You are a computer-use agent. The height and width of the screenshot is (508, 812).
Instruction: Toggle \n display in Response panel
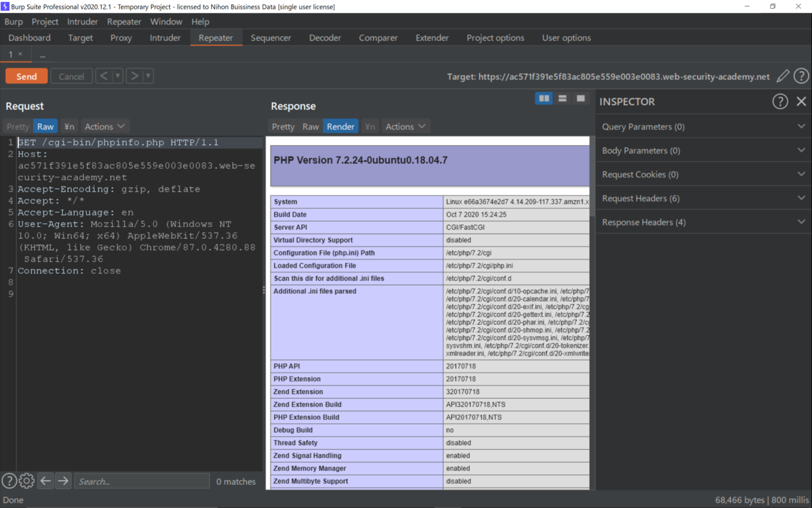pyautogui.click(x=369, y=127)
